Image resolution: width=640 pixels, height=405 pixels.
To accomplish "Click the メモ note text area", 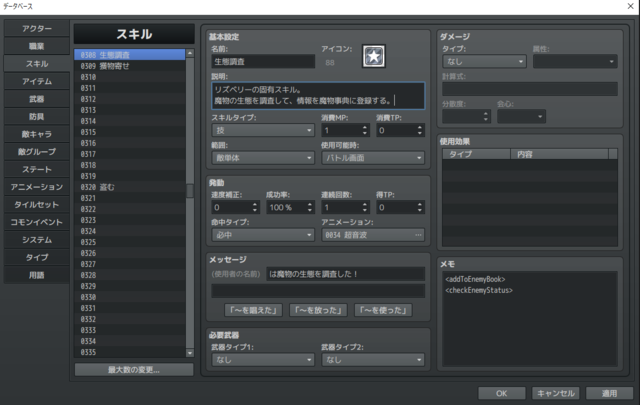I will (x=530, y=318).
